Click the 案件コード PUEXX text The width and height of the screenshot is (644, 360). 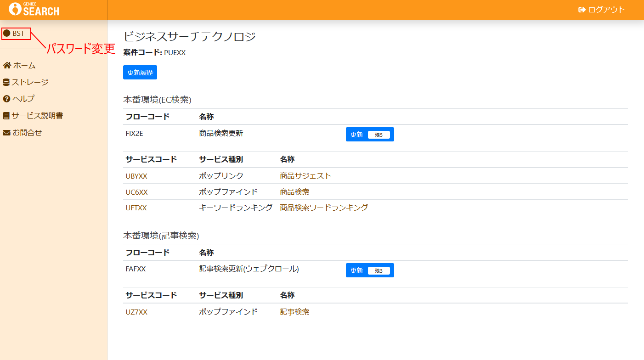(154, 53)
